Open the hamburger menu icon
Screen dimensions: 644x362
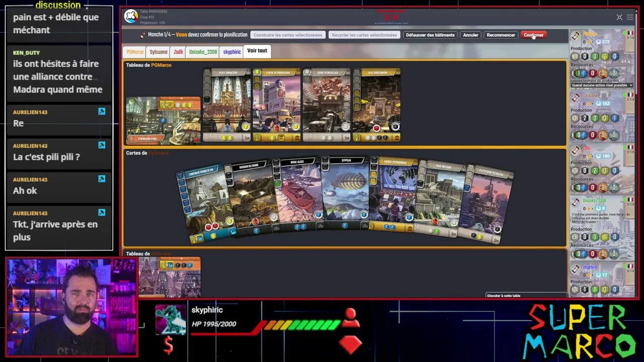click(630, 17)
